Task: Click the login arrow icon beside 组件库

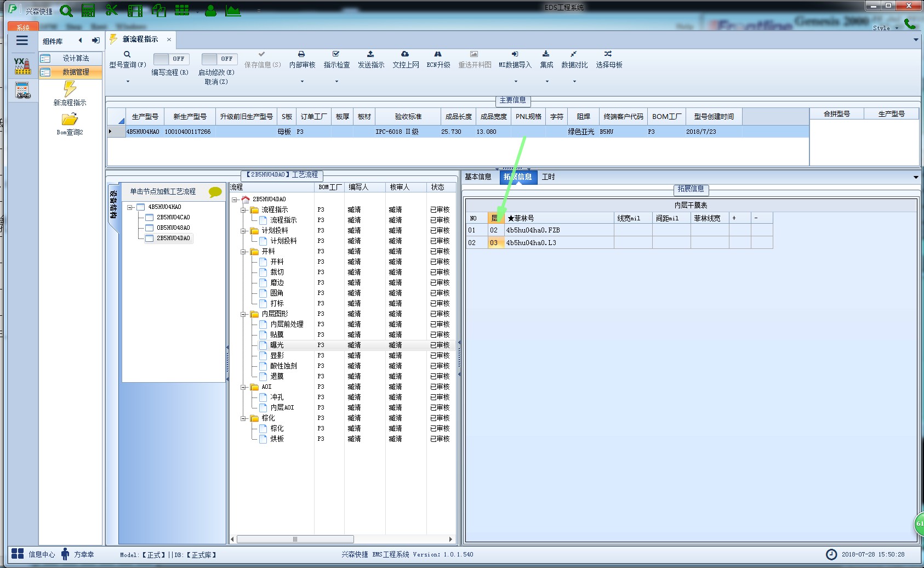Action: (x=96, y=40)
